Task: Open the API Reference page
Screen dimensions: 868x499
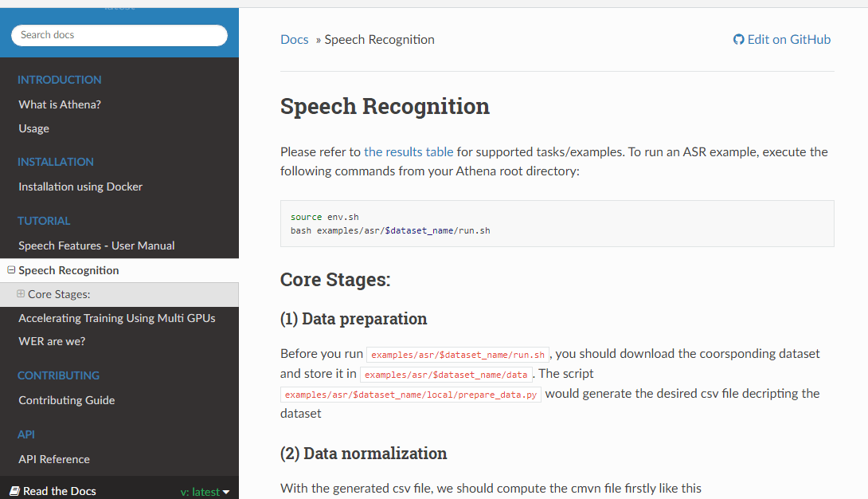Action: [53, 459]
